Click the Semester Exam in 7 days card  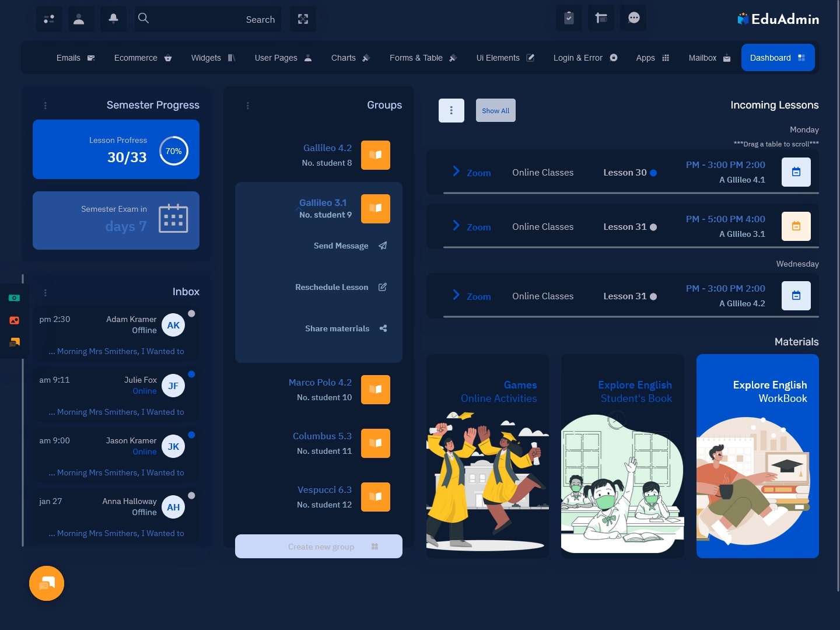[116, 220]
